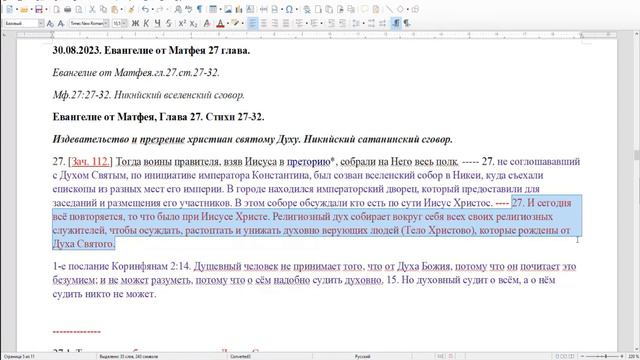Click the page count in status bar

coord(19,356)
